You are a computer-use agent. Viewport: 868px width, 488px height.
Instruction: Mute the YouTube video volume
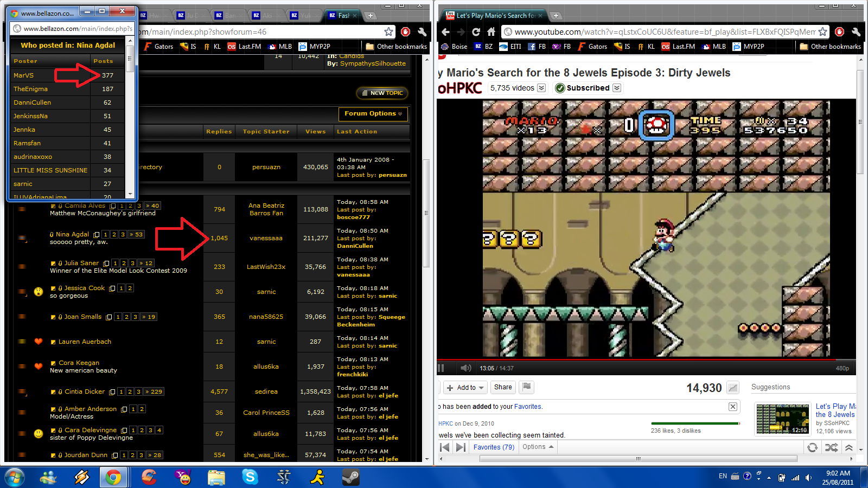(x=465, y=368)
